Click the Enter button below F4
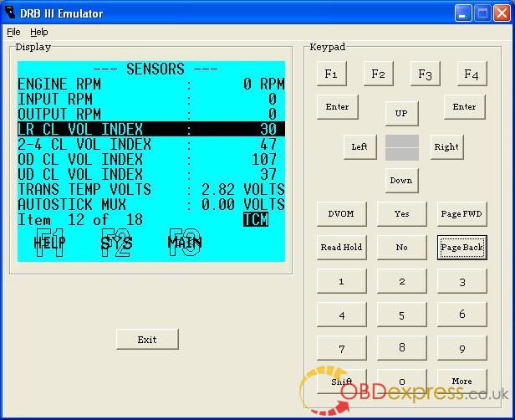This screenshot has width=515, height=420. [465, 107]
